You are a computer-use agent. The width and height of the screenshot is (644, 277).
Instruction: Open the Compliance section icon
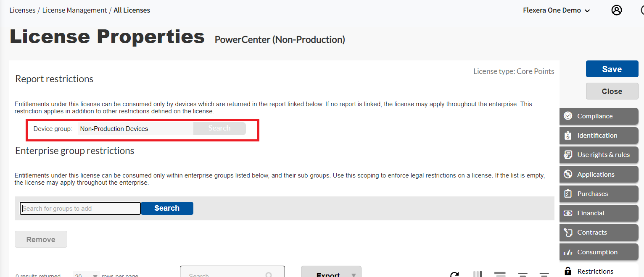coord(568,116)
